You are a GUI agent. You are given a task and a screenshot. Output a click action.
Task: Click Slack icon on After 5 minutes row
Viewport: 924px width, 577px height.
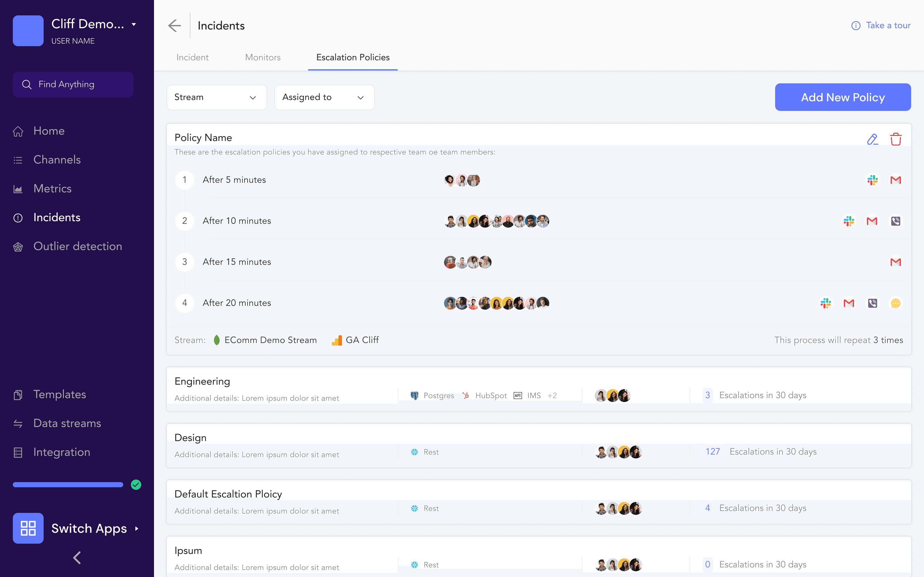(x=872, y=180)
